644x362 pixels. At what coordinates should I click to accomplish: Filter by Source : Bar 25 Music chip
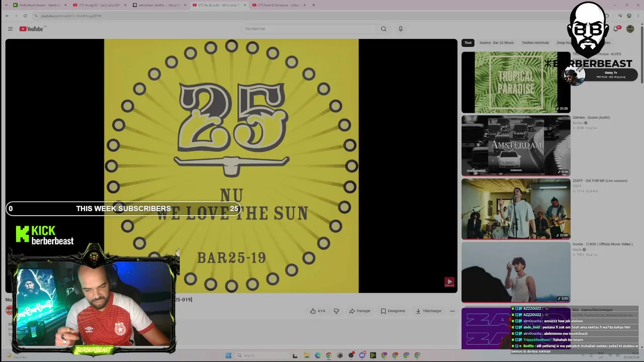pyautogui.click(x=497, y=43)
